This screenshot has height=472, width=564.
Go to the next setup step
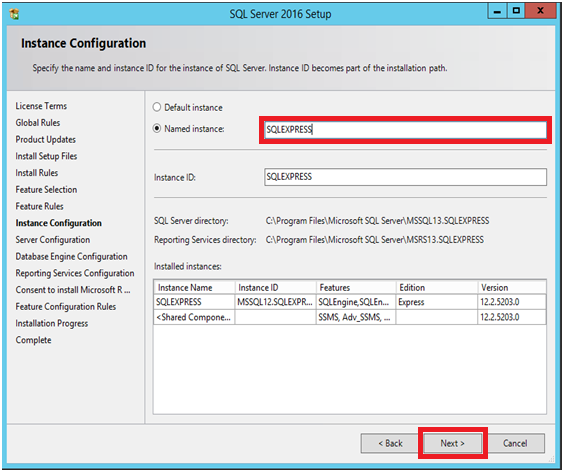pos(452,443)
